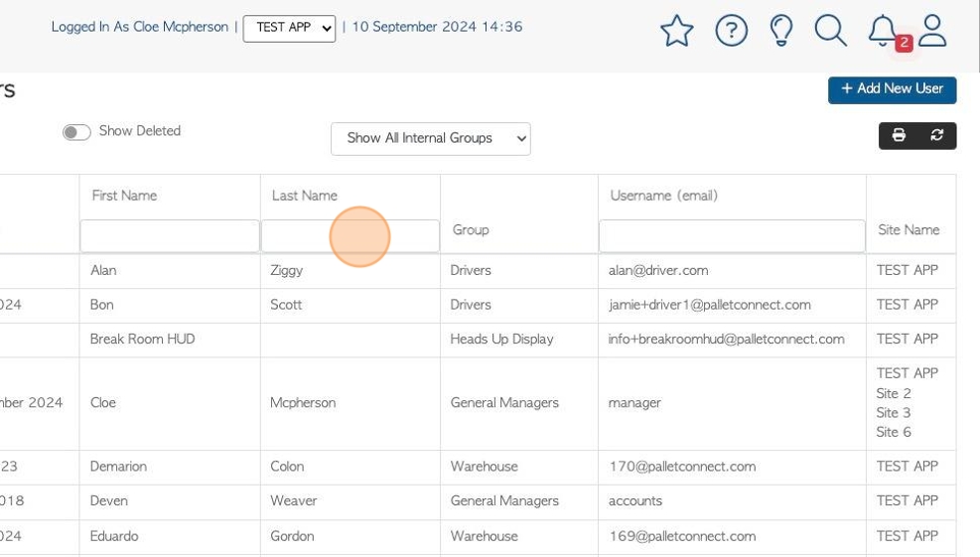Select the Demarion first name cell
980x557 pixels.
[118, 467]
